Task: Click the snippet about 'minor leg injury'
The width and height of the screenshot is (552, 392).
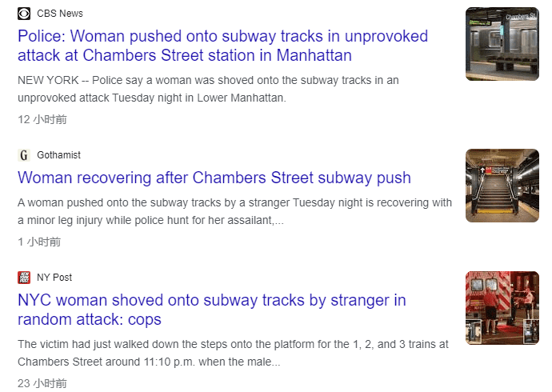Action: point(234,211)
